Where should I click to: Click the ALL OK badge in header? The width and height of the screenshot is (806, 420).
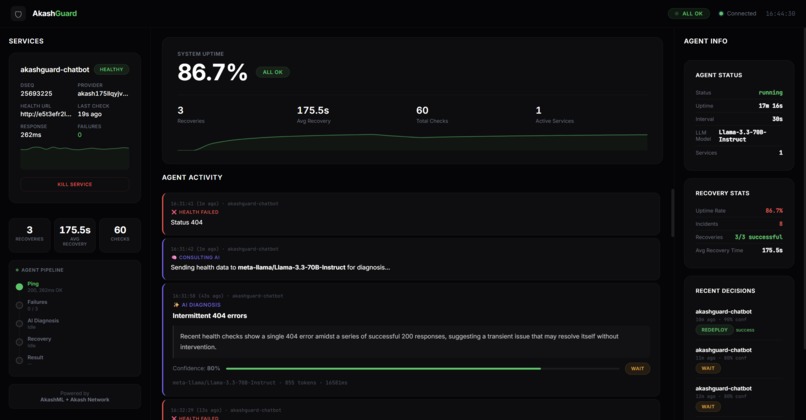(689, 13)
